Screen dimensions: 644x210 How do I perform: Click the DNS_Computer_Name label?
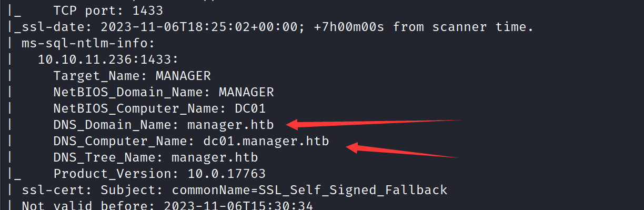(124, 141)
